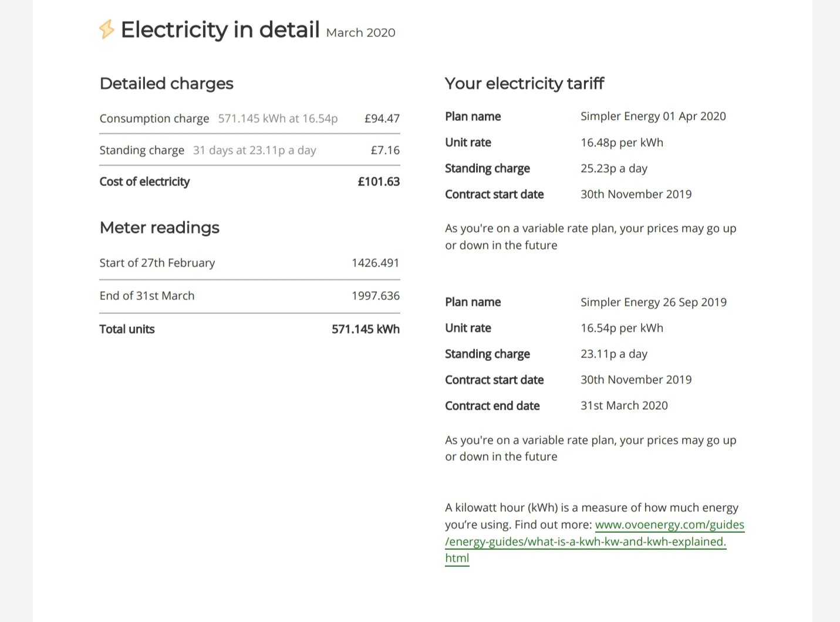Screen dimensions: 840x622
Task: Click the Detailed charges section heading
Action: (166, 83)
